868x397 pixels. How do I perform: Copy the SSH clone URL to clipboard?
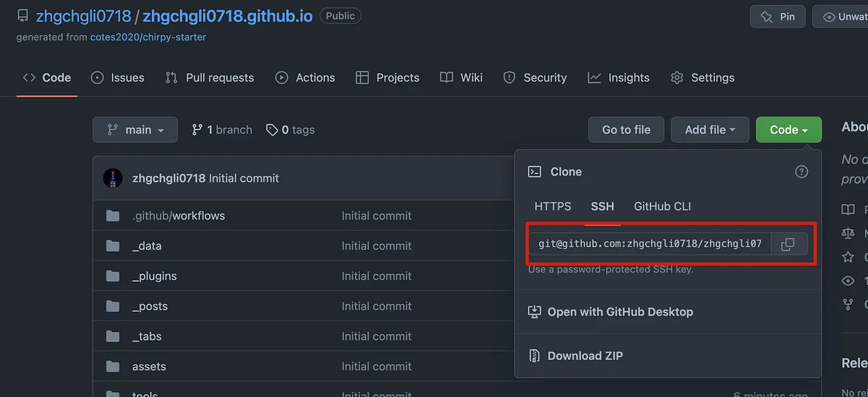[x=788, y=244]
